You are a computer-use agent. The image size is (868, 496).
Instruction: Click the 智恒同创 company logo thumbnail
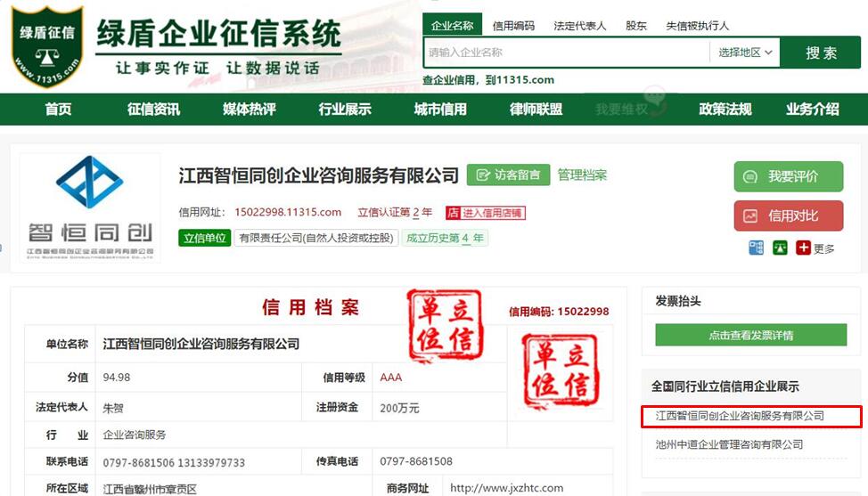[x=90, y=207]
